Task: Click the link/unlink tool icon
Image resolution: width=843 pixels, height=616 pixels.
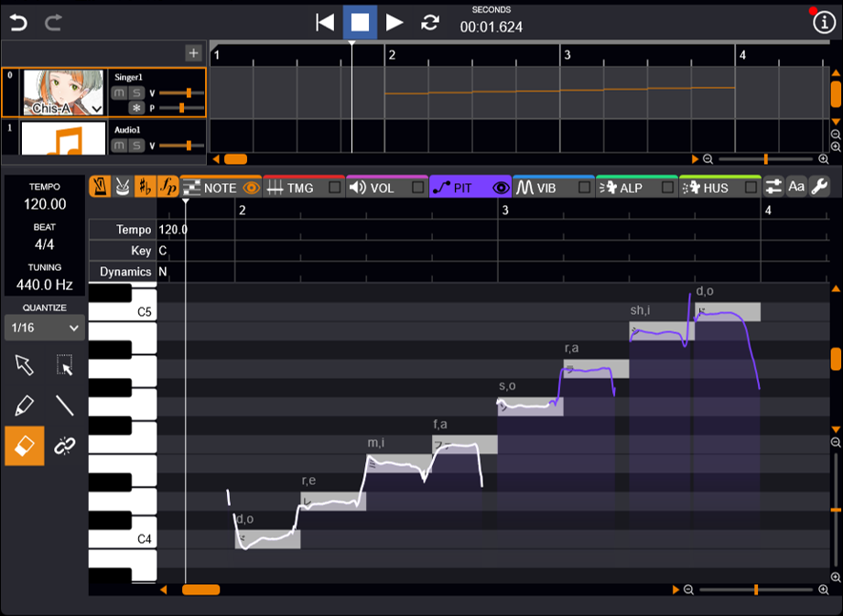Action: coord(64,446)
